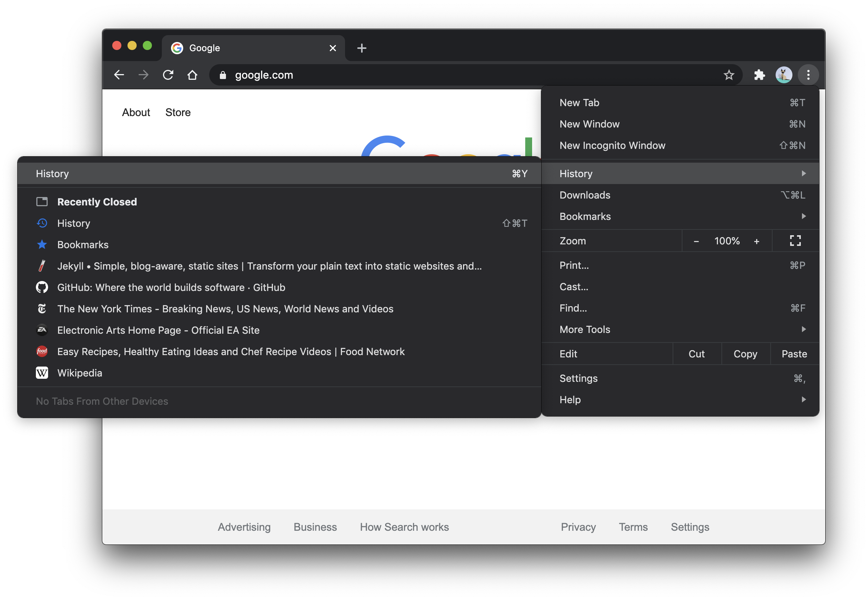Screen dimensions: 868x601
Task: Click the Advertising footer link
Action: click(x=244, y=527)
